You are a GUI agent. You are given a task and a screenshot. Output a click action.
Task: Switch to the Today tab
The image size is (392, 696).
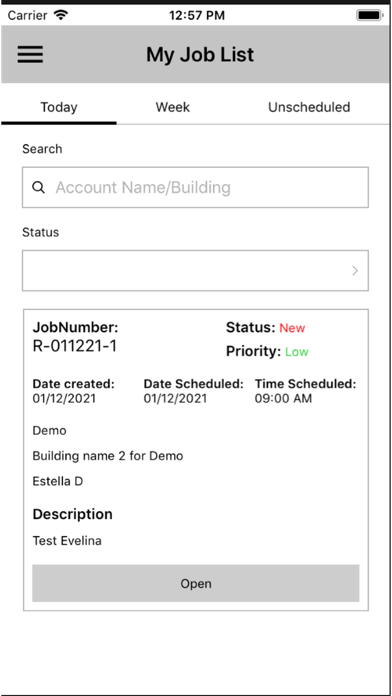point(59,107)
